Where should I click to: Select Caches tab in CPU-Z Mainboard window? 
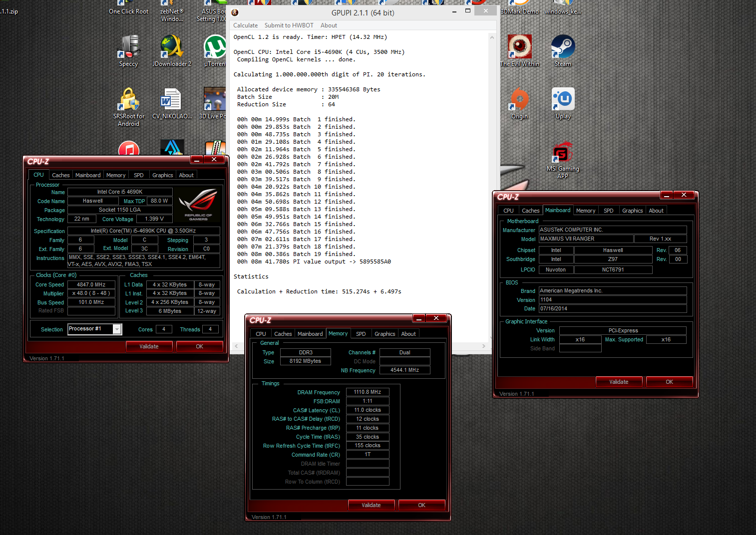(531, 211)
